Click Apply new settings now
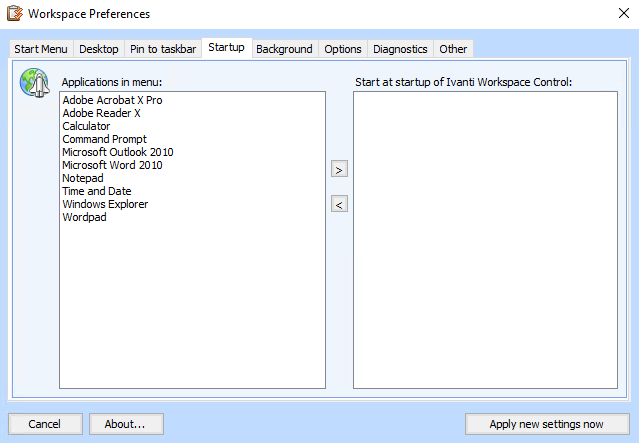639x443 pixels. pos(546,424)
